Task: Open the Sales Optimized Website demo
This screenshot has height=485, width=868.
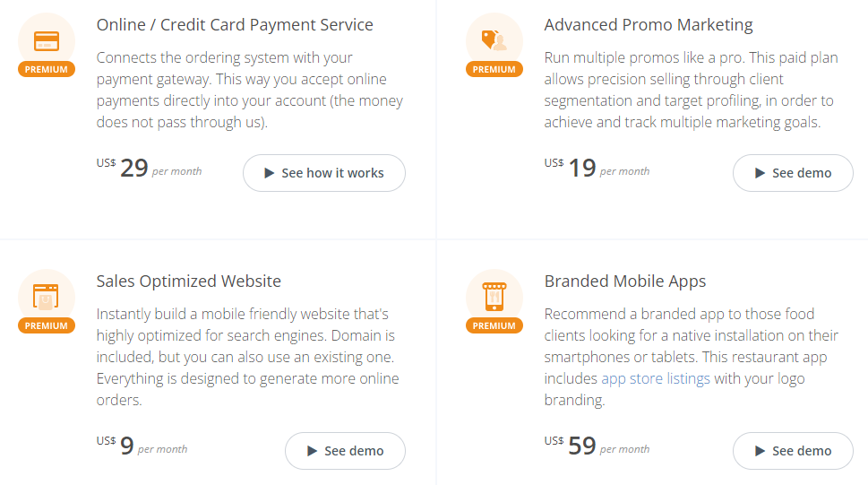Action: (345, 451)
